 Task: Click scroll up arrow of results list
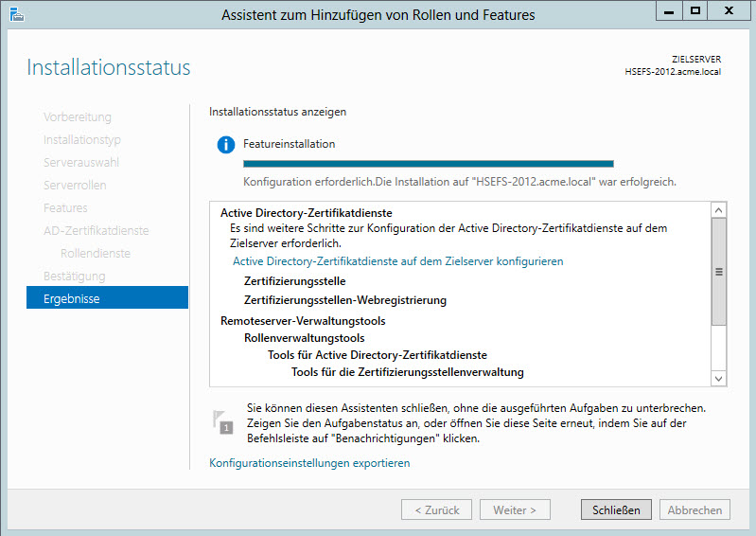[x=718, y=210]
